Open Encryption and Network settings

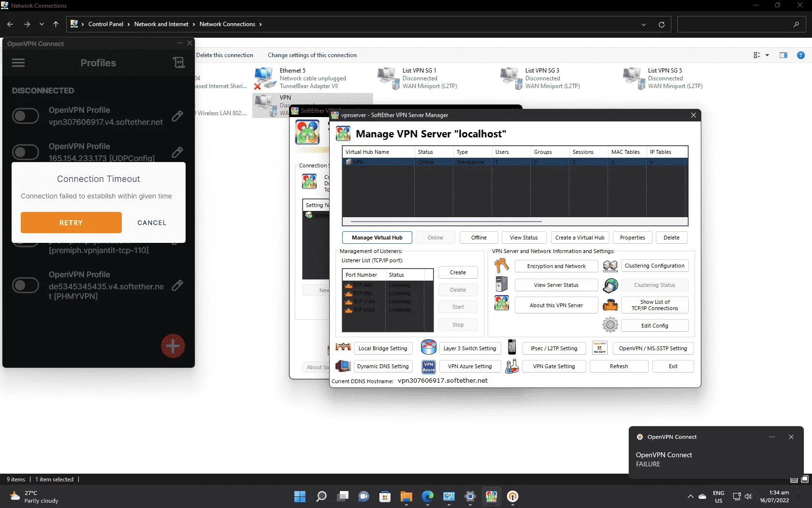[556, 266]
